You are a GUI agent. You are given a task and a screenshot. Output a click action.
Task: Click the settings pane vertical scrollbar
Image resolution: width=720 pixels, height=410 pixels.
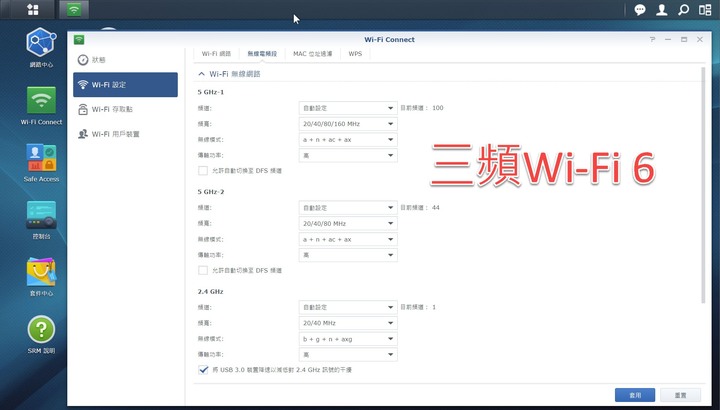click(x=703, y=185)
